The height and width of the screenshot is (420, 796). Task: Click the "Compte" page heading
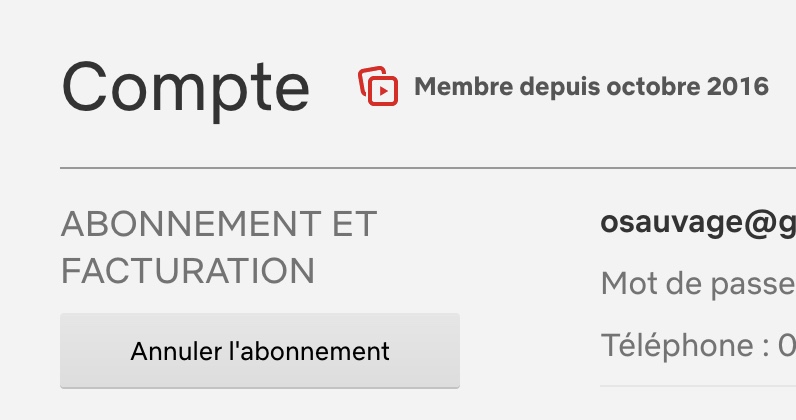point(186,87)
